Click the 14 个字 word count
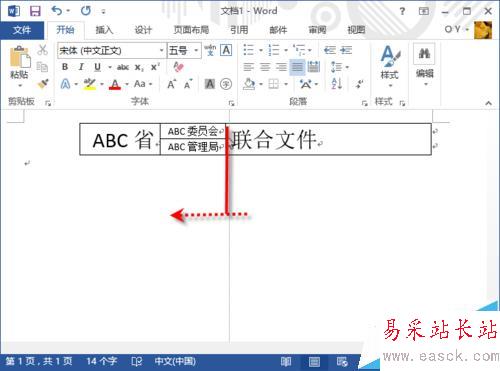The width and height of the screenshot is (500, 371). click(x=102, y=361)
